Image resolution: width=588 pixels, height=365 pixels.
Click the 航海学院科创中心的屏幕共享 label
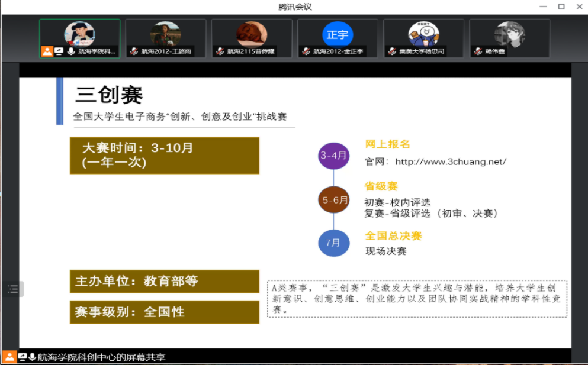pyautogui.click(x=101, y=357)
